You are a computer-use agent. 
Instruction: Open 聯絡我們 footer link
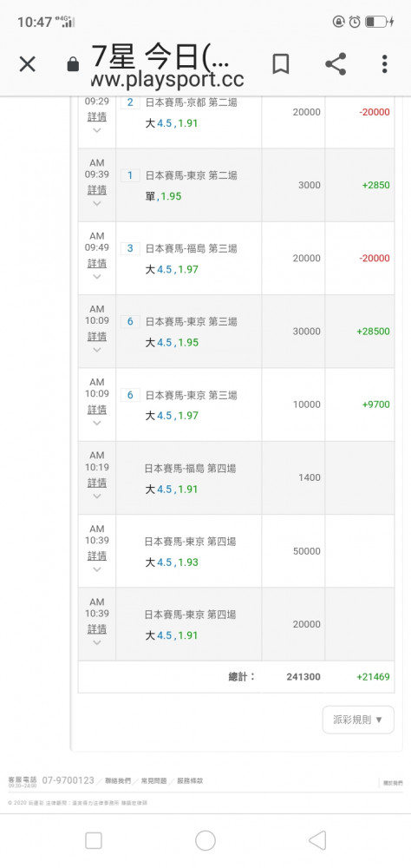120,780
